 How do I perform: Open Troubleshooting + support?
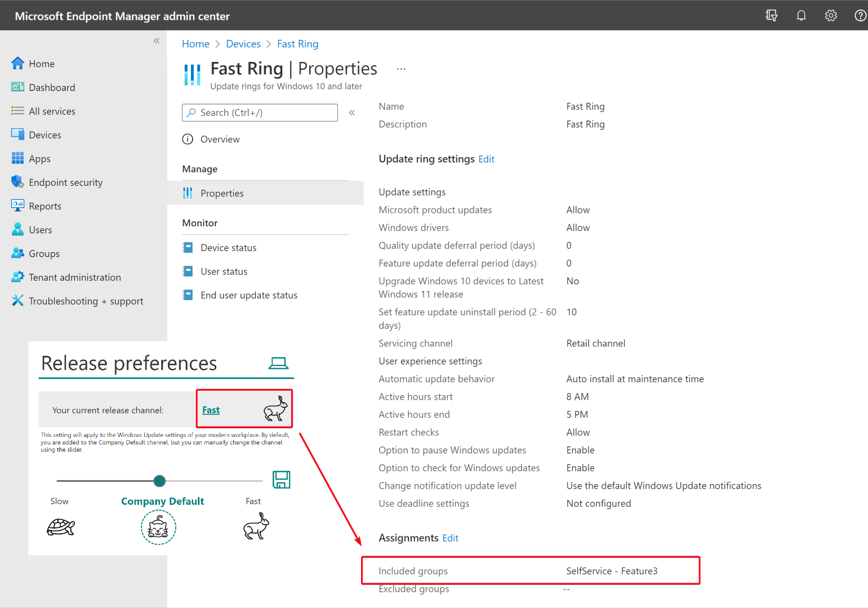click(x=86, y=301)
